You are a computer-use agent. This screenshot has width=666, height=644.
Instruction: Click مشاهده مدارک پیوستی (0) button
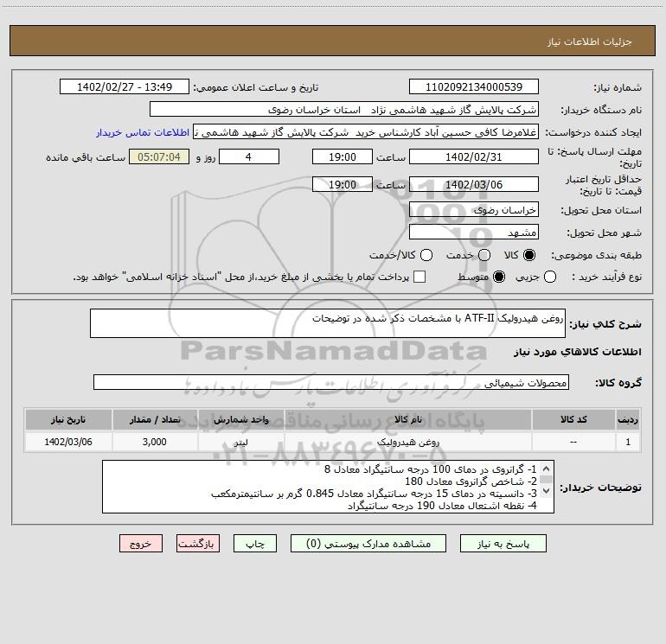pyautogui.click(x=368, y=544)
